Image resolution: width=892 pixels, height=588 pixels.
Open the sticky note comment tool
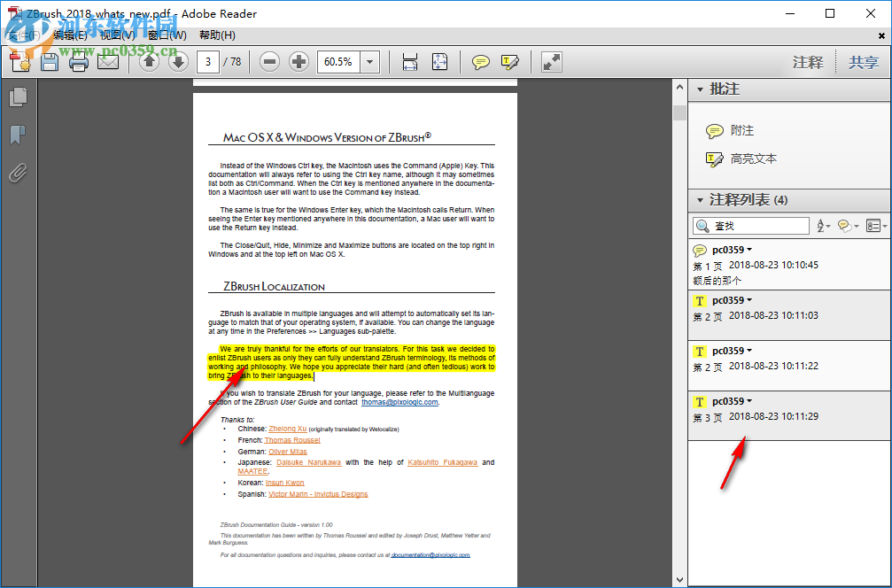pyautogui.click(x=479, y=61)
